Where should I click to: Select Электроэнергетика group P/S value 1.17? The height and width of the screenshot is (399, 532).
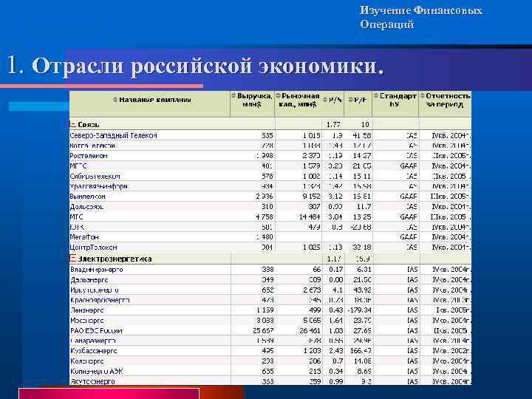click(x=334, y=259)
